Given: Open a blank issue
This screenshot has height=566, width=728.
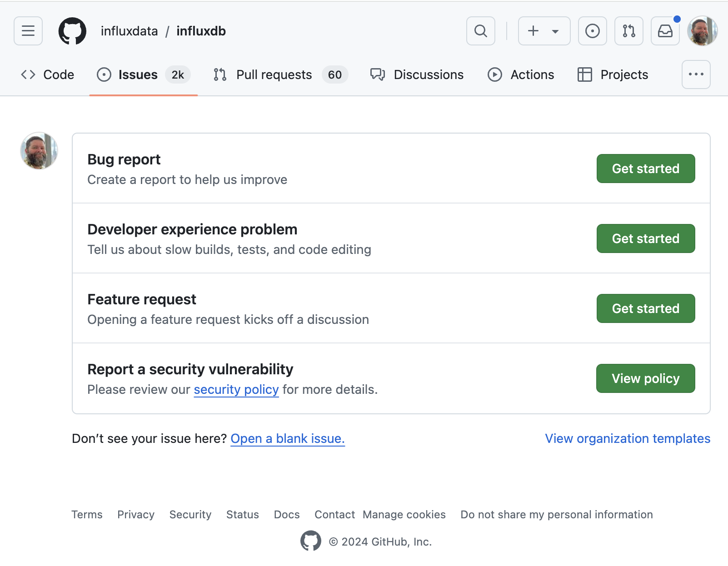Looking at the screenshot, I should point(287,438).
